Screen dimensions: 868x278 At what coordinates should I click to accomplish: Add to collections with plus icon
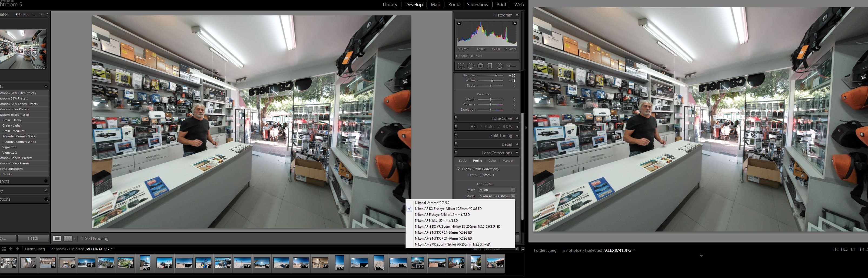46,199
